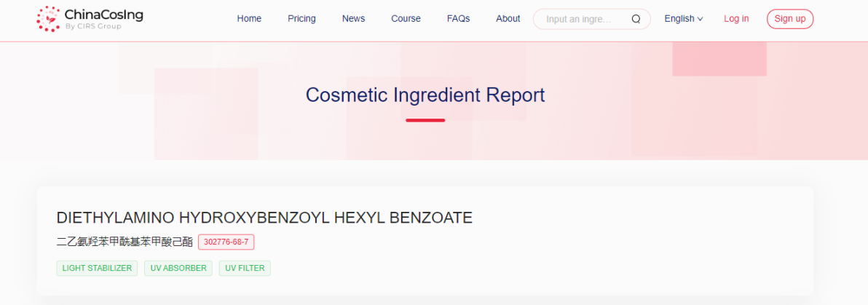868x305 pixels.
Task: Click the Chinese ingredient name text
Action: (x=125, y=242)
